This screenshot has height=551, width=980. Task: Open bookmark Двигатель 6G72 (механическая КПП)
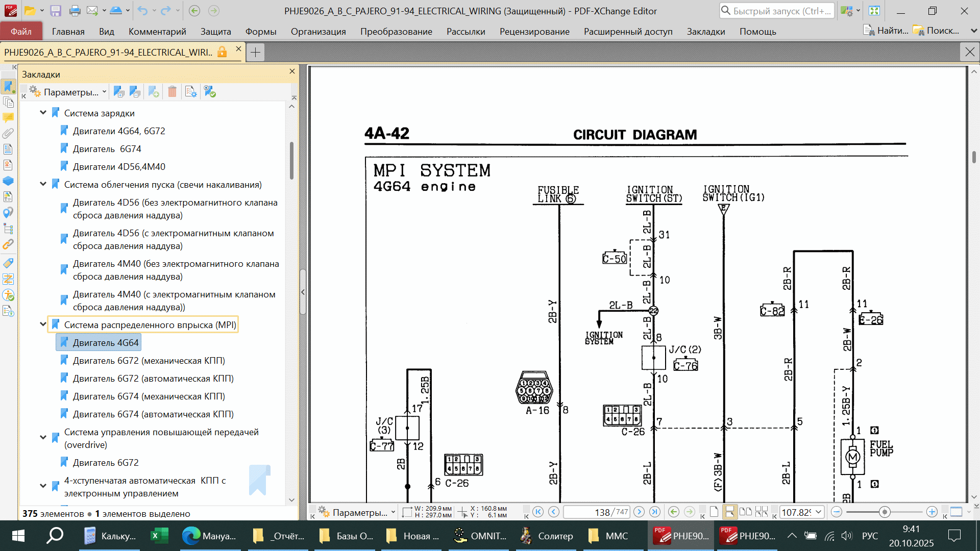click(149, 361)
